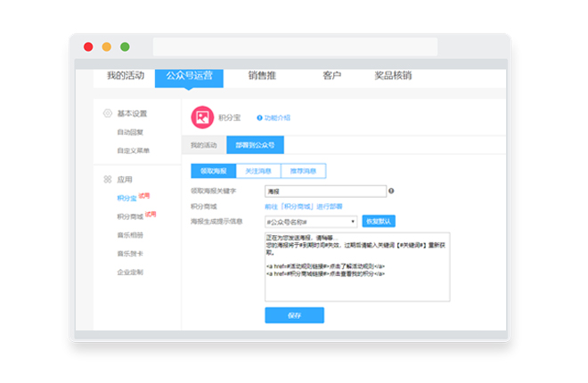Switch to the 我的活动 sub-tab
This screenshot has width=588, height=383.
tap(204, 145)
